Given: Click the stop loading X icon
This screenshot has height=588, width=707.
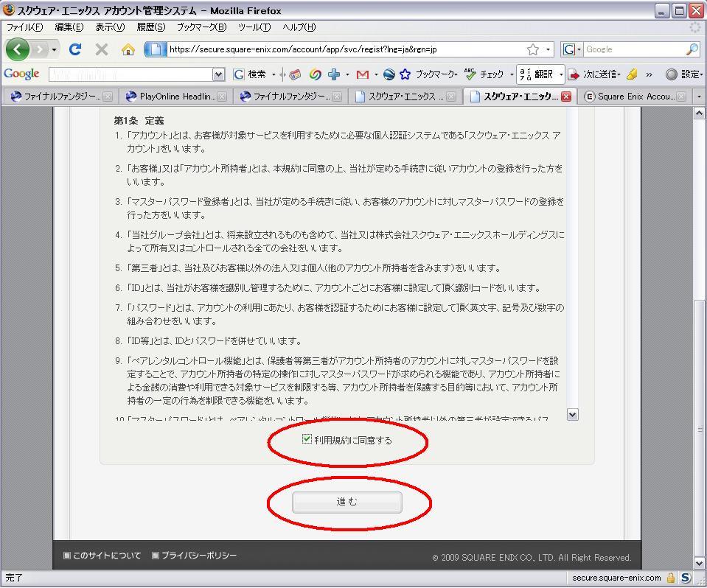Looking at the screenshot, I should point(102,49).
